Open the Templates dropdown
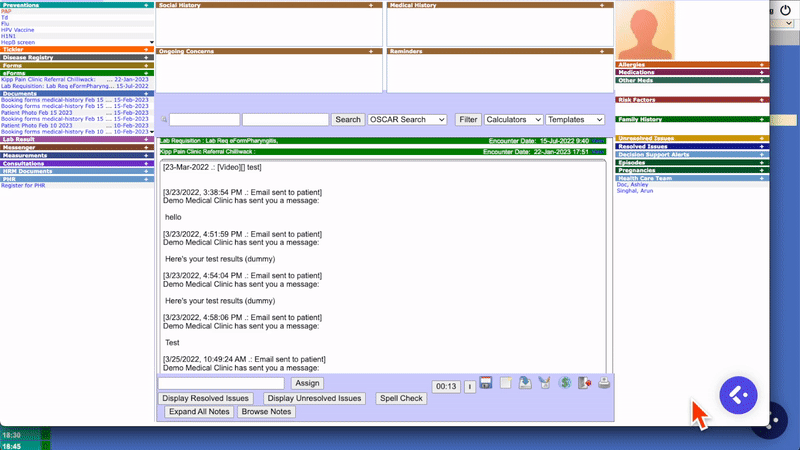The height and width of the screenshot is (450, 800). coord(575,119)
